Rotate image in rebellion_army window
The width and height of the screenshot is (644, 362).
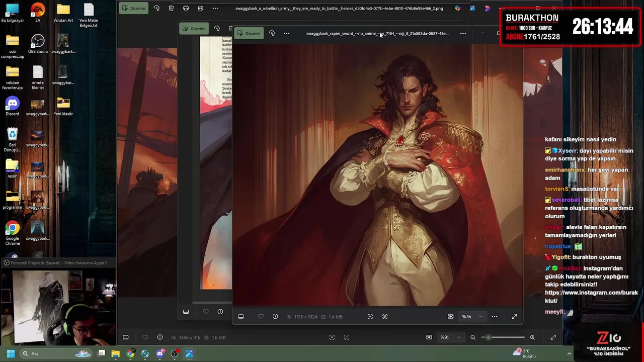[x=156, y=8]
